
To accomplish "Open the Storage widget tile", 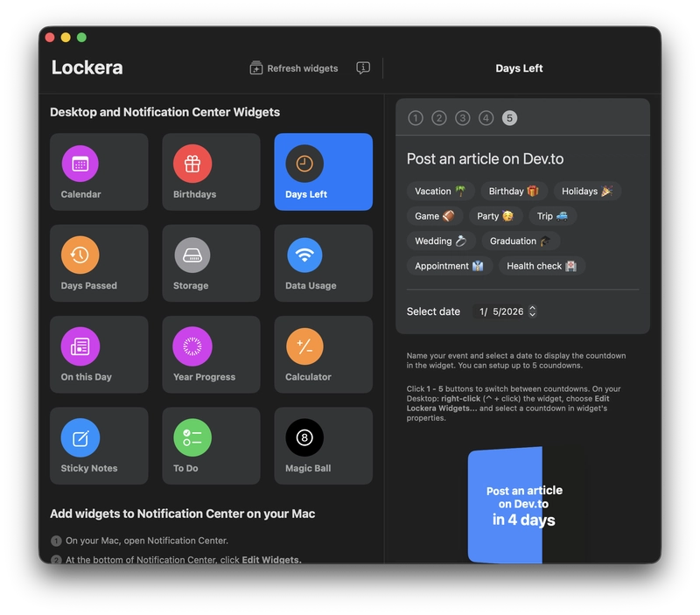I will pyautogui.click(x=211, y=263).
